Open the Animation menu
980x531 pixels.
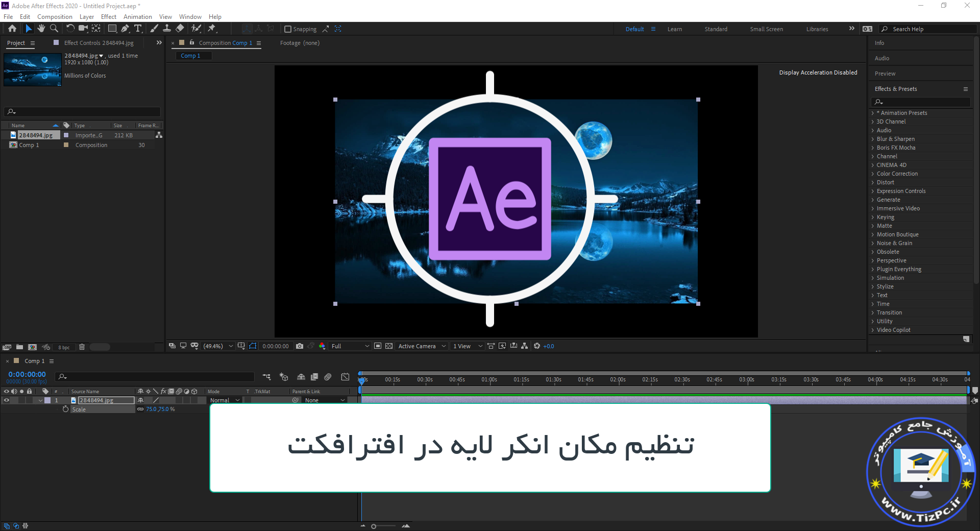coord(137,17)
